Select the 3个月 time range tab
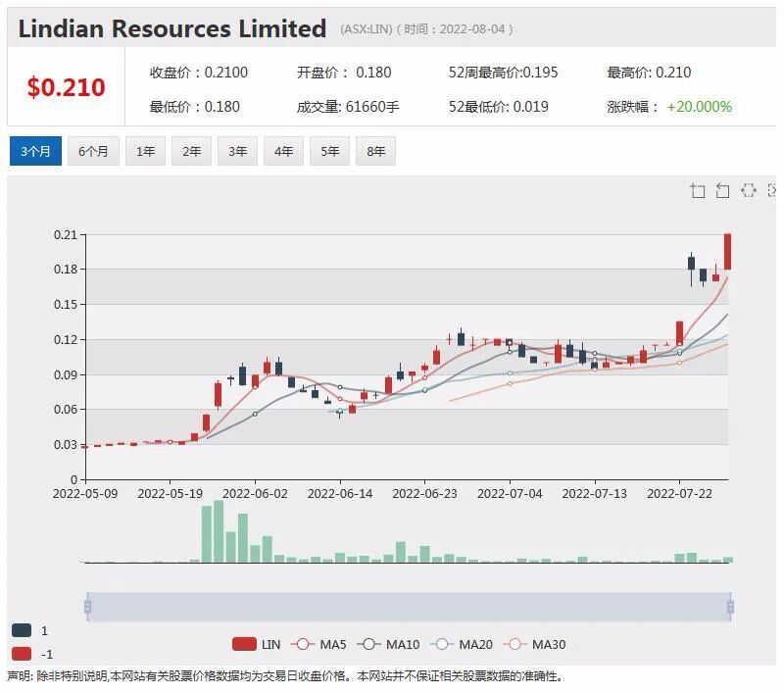The width and height of the screenshot is (784, 693). pos(35,151)
